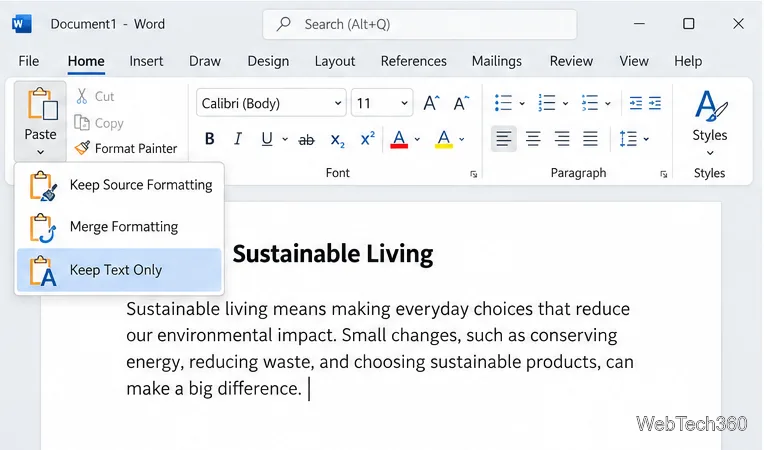
Task: Click Decrease Indent icon
Action: pos(635,103)
